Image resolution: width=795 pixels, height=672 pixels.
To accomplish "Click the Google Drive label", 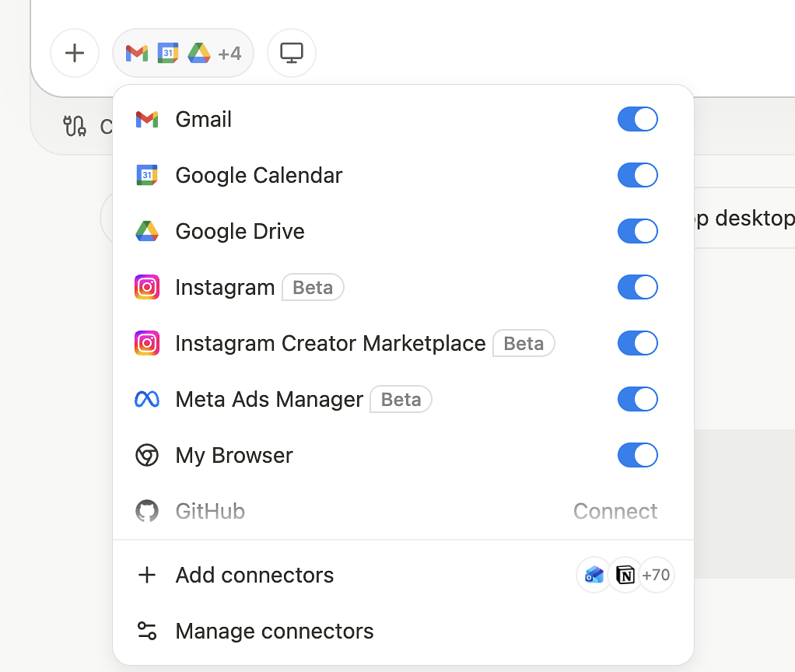I will tap(240, 232).
